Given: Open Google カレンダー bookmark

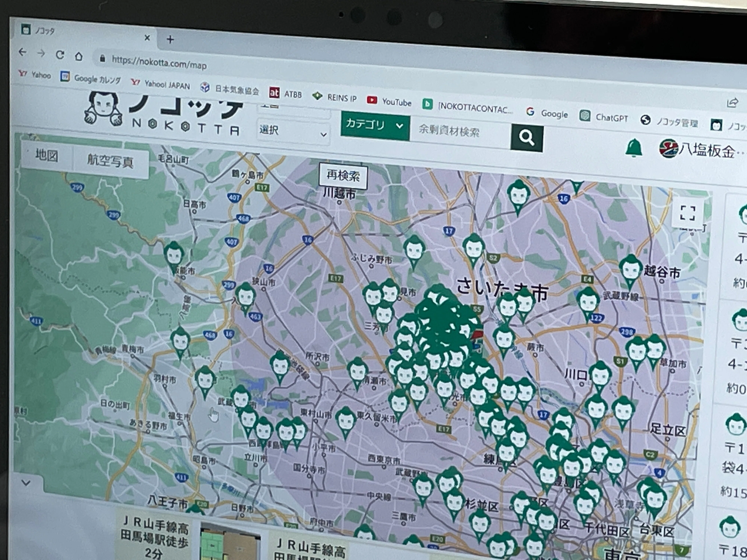Looking at the screenshot, I should 91,78.
